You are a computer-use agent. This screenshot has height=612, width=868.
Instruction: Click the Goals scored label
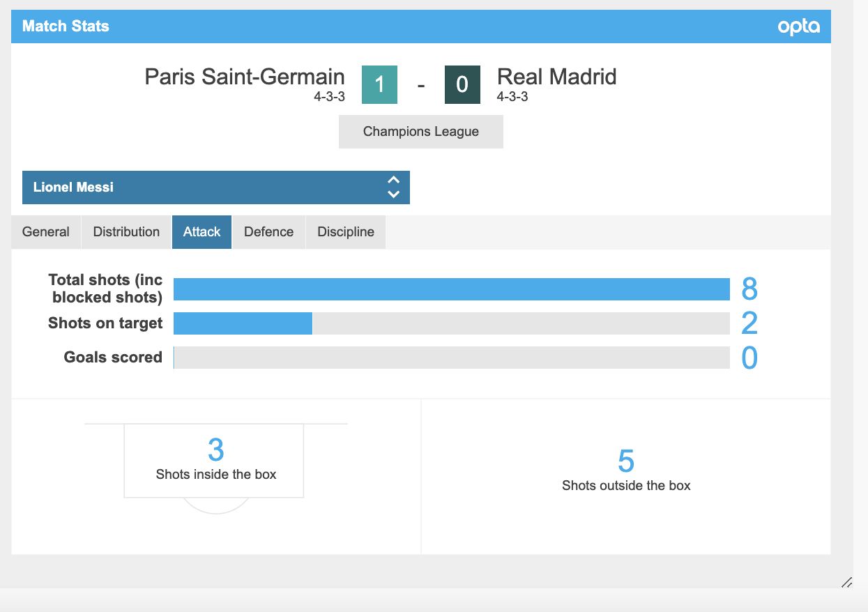click(x=113, y=358)
